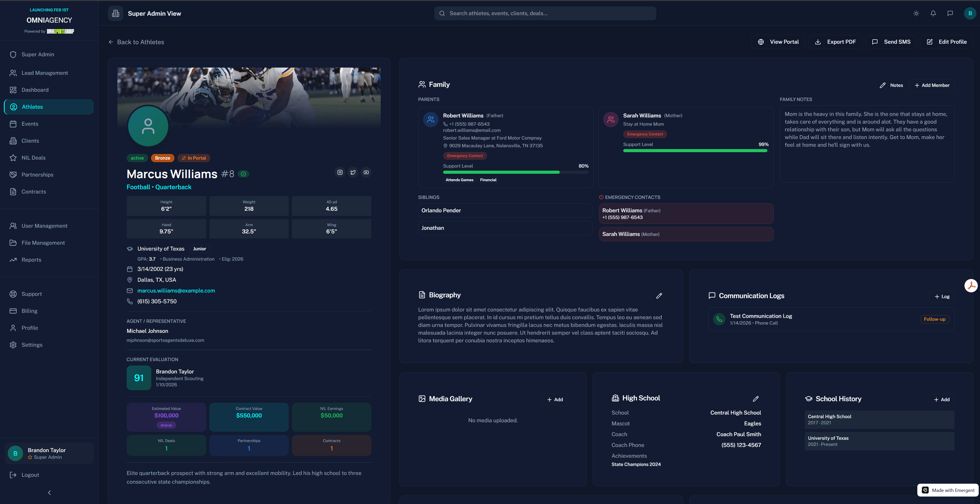Open Billing in sidebar
The width and height of the screenshot is (980, 504).
(x=49, y=311)
